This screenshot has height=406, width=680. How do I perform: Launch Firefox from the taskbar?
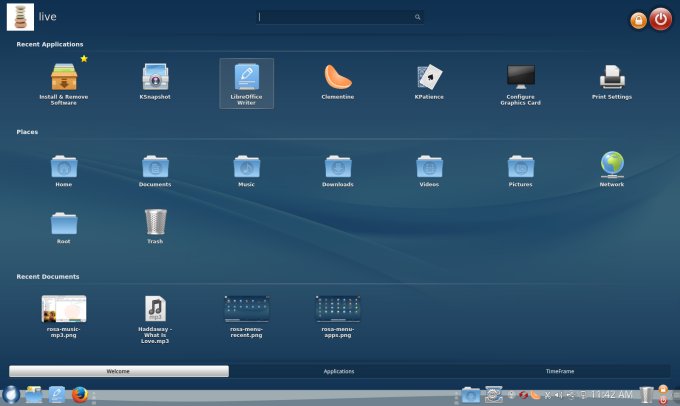click(81, 395)
